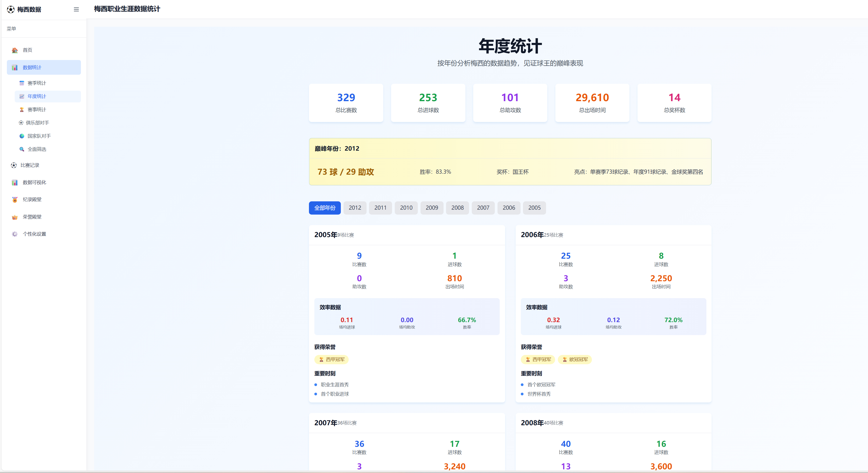Click the 巅峰年份：2012 heading
Image resolution: width=868 pixels, height=473 pixels.
point(337,148)
